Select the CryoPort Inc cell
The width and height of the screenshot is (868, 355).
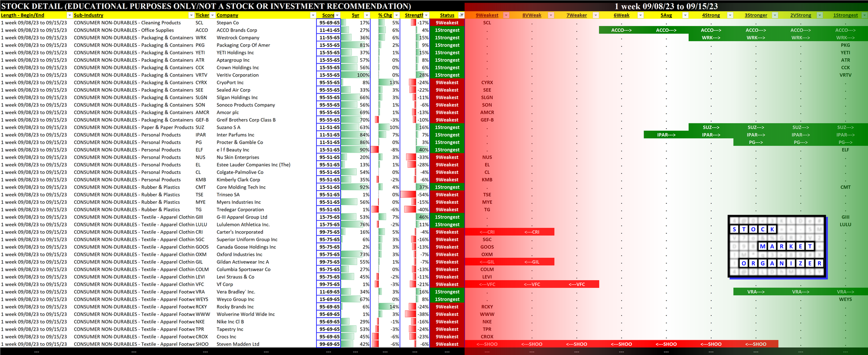click(x=266, y=83)
